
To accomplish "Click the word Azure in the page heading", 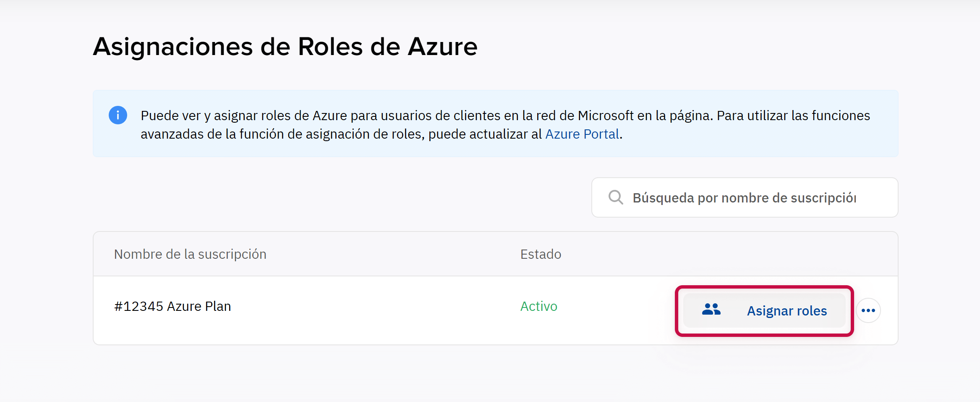I will [442, 46].
